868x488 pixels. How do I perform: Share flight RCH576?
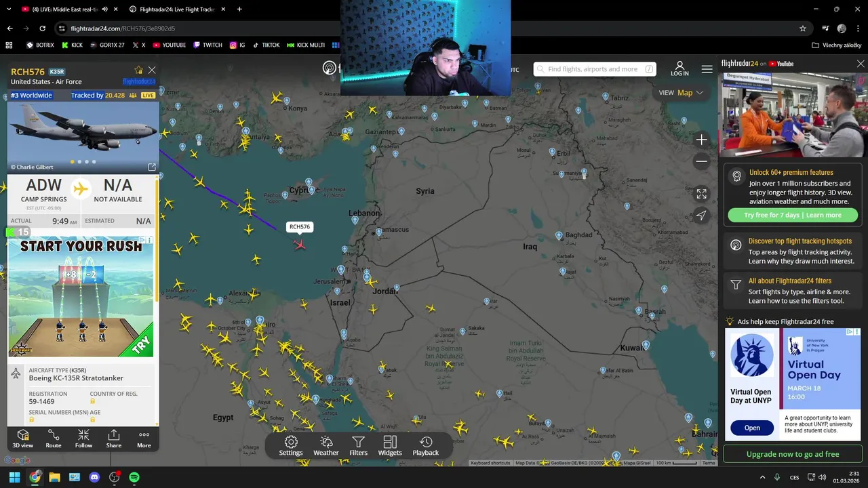tap(114, 439)
